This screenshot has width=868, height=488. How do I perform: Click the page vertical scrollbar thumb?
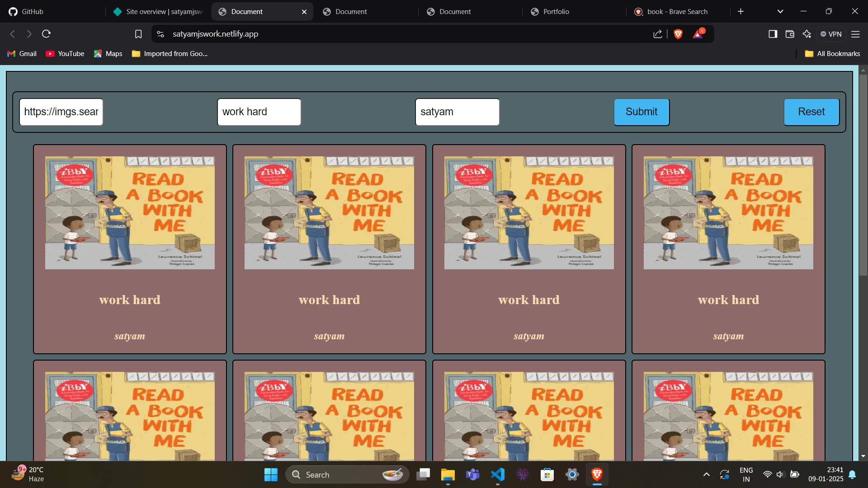(x=863, y=174)
